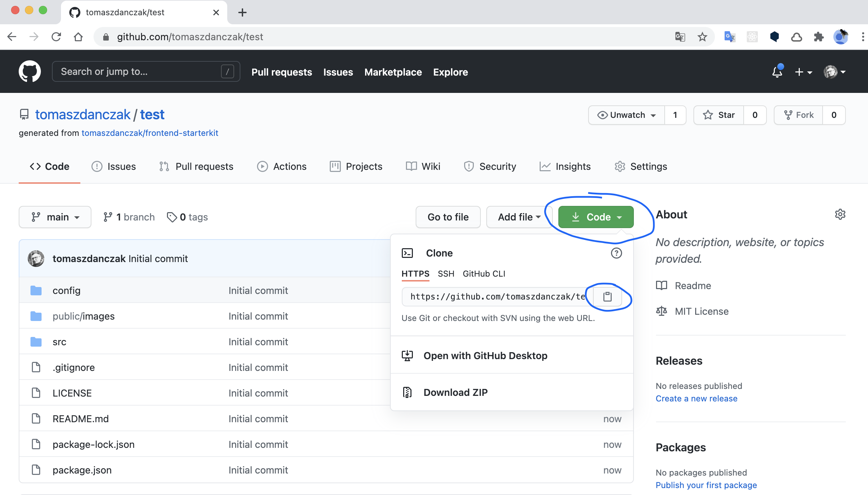This screenshot has height=495, width=868.
Task: Open the Chrome extensions puzzle icon
Action: tap(818, 37)
